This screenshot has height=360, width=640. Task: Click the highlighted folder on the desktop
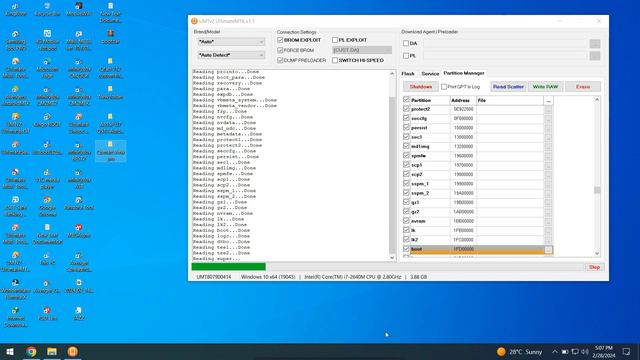(111, 151)
